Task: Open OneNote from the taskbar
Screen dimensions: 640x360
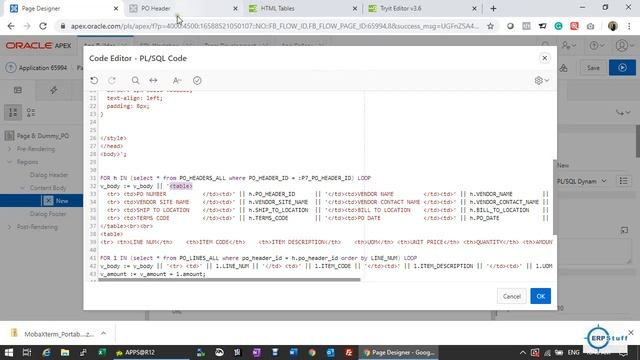Action: [x=256, y=352]
